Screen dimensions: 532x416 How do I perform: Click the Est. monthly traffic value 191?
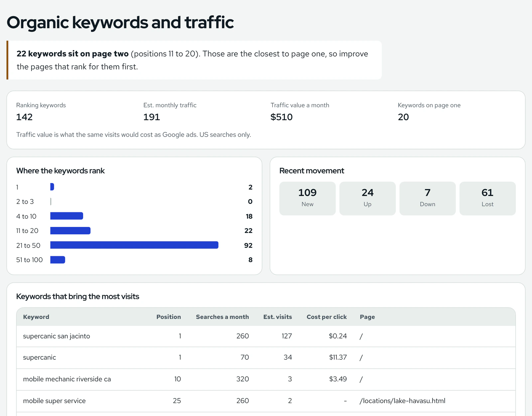click(152, 117)
